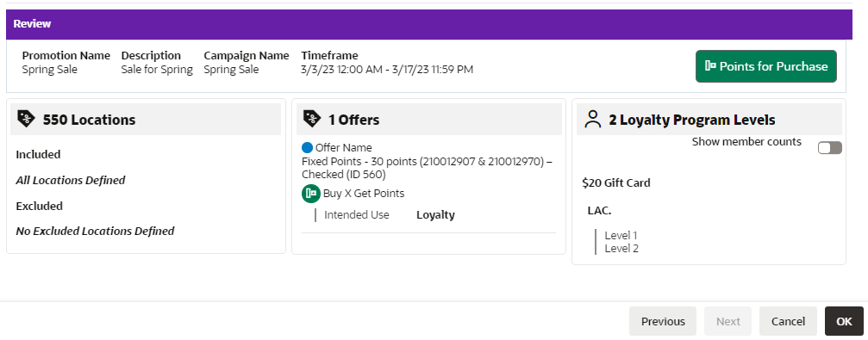Viewport: 868px width, 340px height.
Task: Select Level 2 under LAC.
Action: pyautogui.click(x=621, y=248)
